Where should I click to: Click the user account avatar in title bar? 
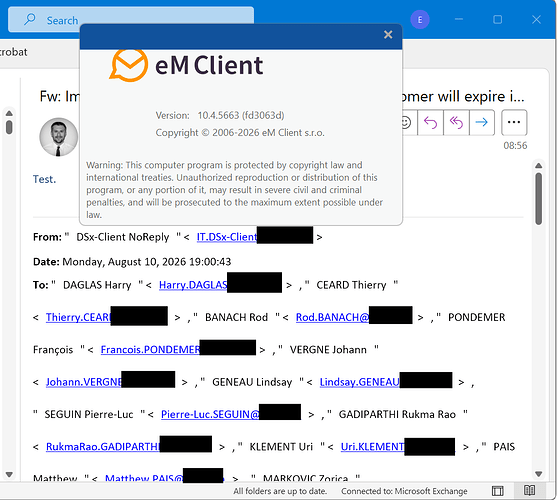420,20
